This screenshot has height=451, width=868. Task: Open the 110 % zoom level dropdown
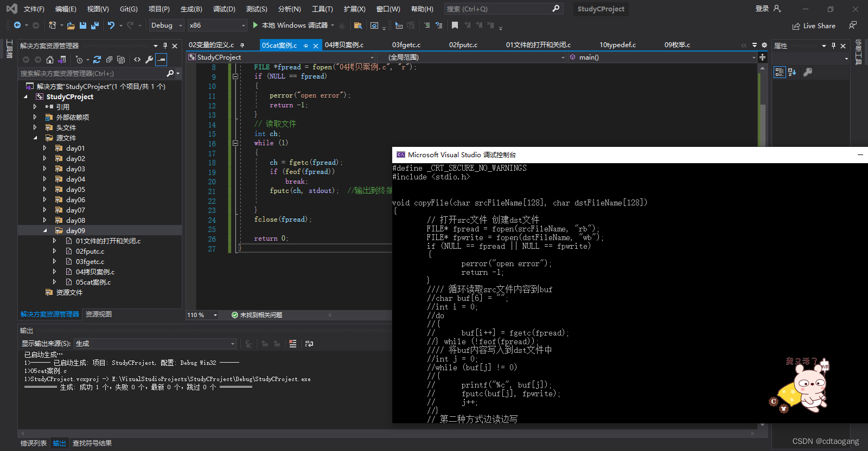click(x=202, y=315)
